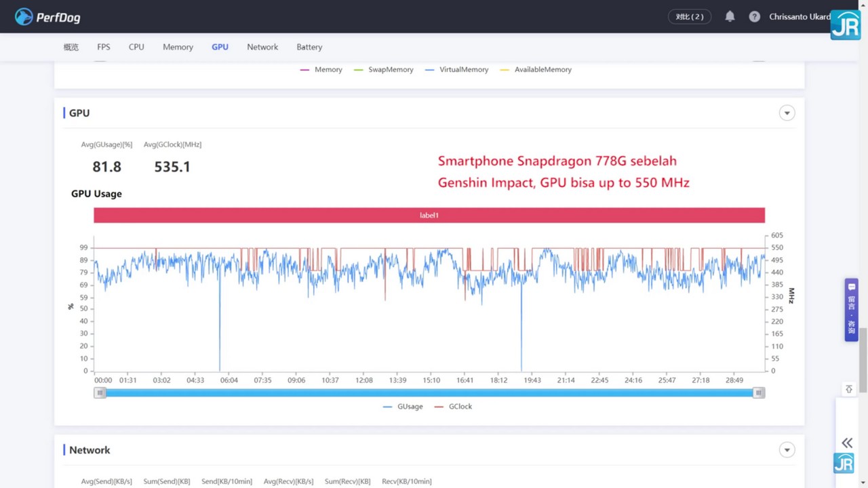Click the Chrissanto Ukard username
This screenshot has height=488, width=868.
(799, 16)
